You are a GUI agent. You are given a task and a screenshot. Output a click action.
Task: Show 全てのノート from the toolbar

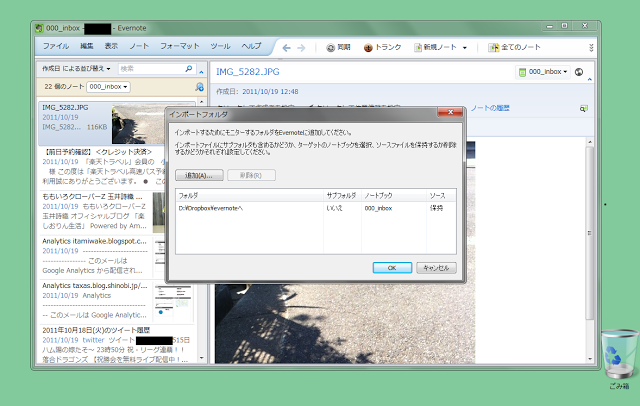(x=514, y=48)
